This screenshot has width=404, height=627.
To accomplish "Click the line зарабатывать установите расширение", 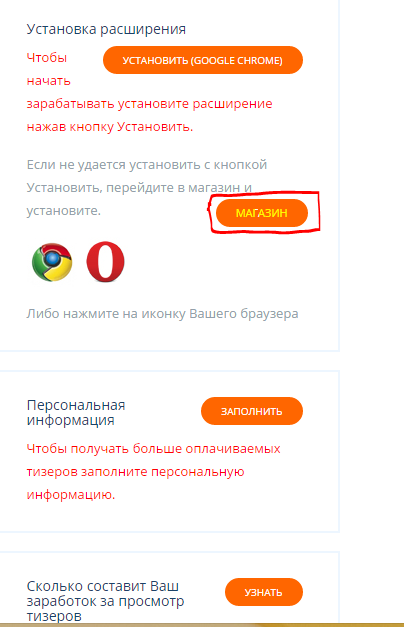I will (149, 104).
